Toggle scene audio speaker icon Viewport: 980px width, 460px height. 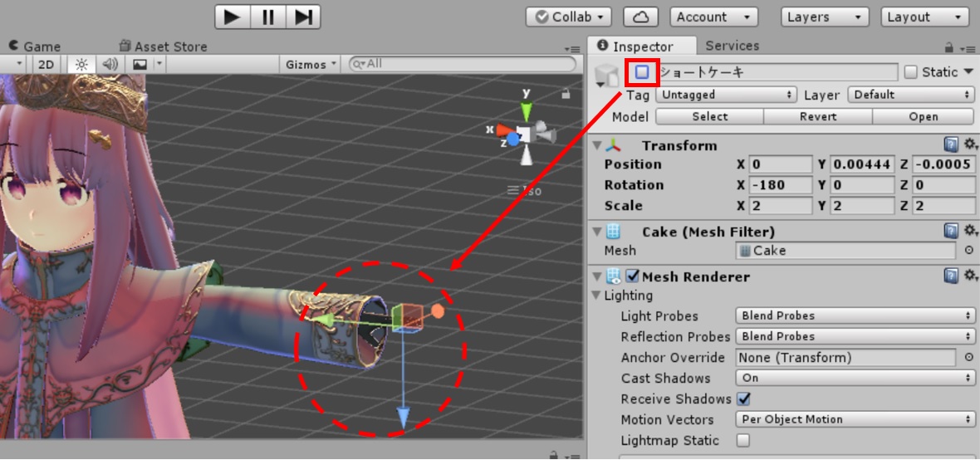tap(110, 64)
